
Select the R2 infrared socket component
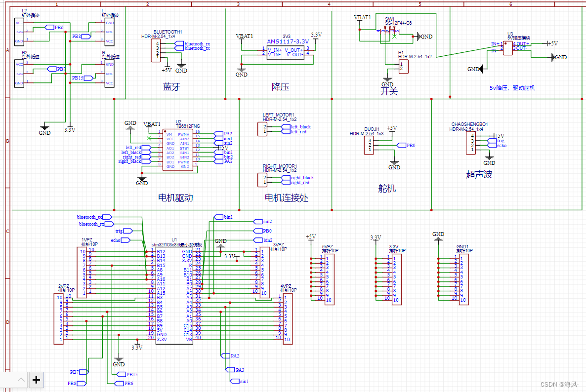pos(19,74)
